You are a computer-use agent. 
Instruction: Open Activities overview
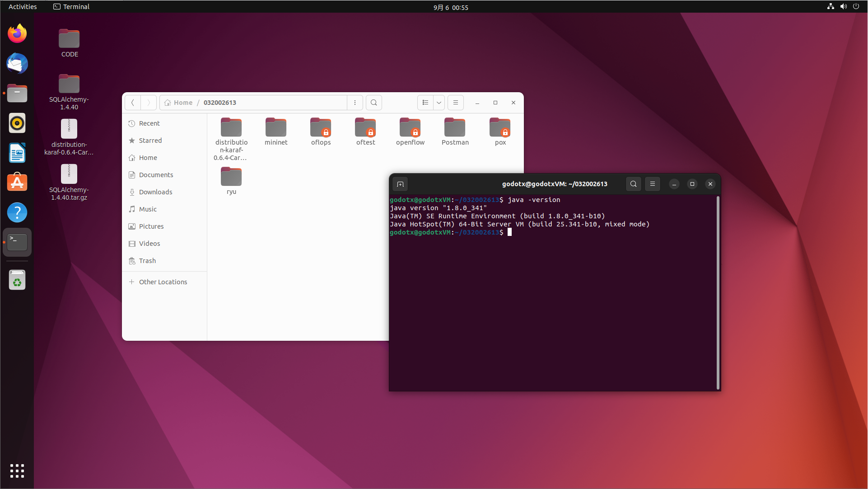pos(23,7)
